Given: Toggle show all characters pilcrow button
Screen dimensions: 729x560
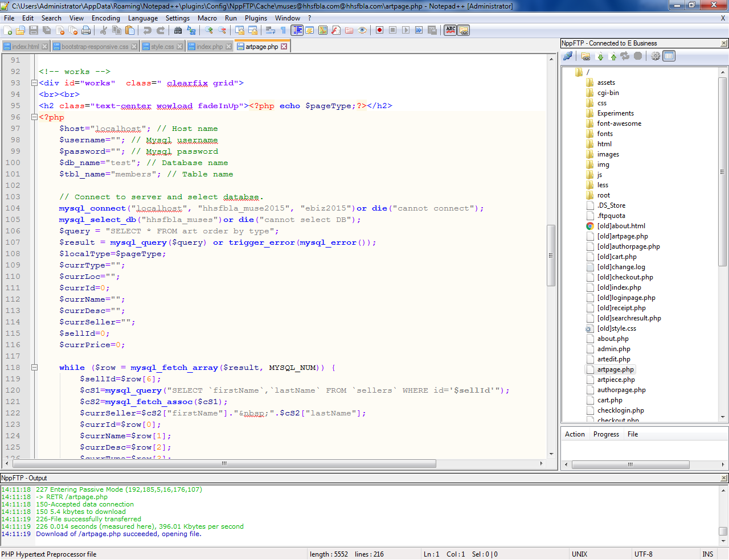Looking at the screenshot, I should click(x=283, y=30).
